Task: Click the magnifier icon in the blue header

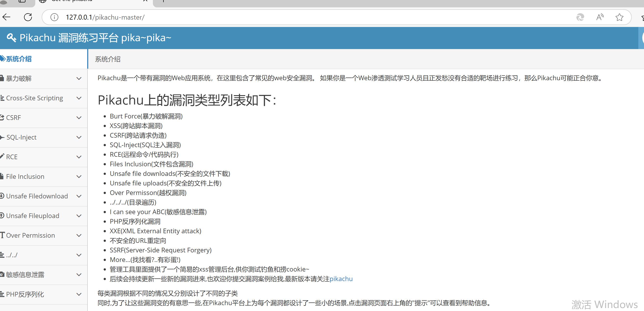Action: pyautogui.click(x=11, y=38)
